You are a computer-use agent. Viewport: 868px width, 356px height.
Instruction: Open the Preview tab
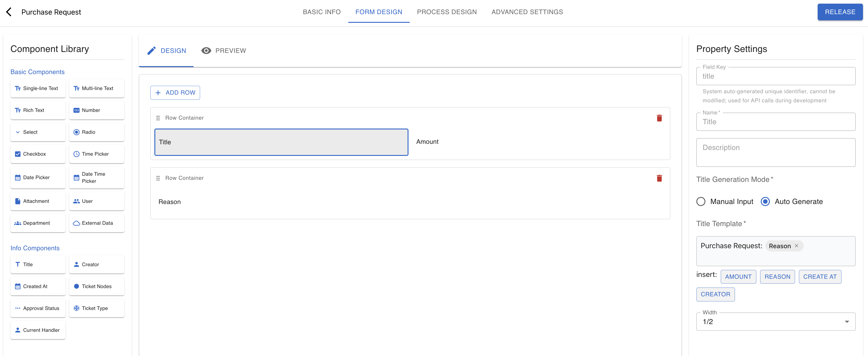[x=224, y=51]
